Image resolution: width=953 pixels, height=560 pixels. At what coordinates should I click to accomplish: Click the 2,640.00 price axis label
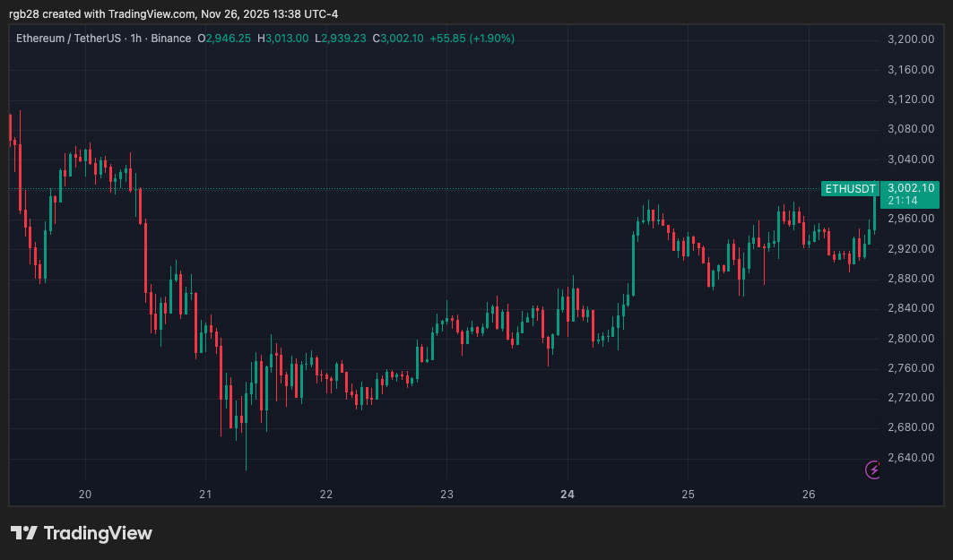(910, 457)
